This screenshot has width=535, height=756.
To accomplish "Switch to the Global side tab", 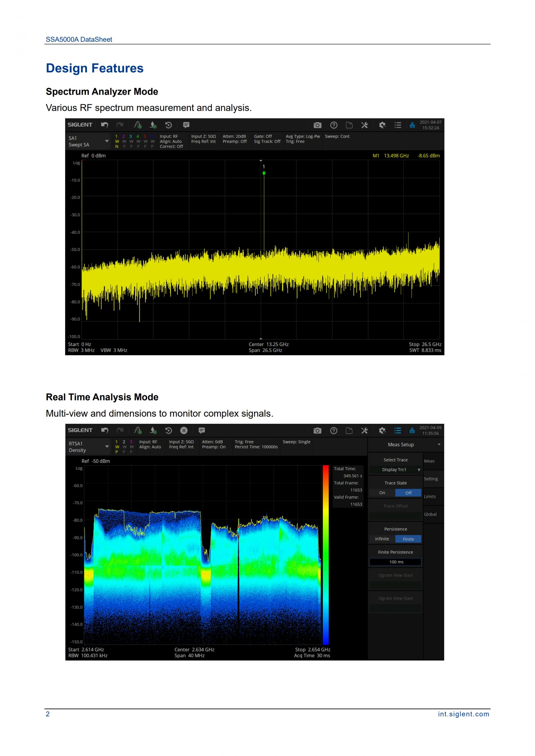I will tap(430, 514).
